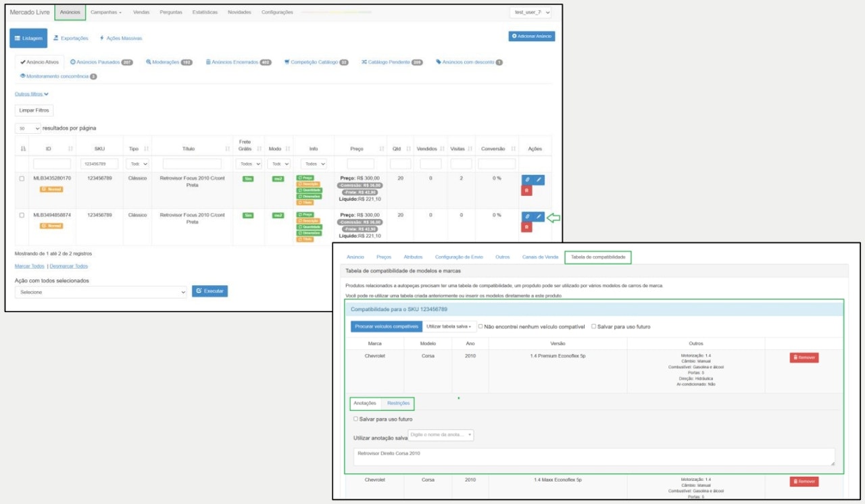Click the link icon for listing MLB3435280170

pos(527,180)
